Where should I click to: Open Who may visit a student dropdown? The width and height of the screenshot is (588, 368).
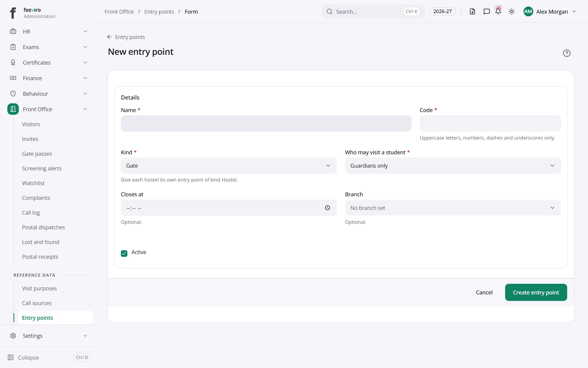[453, 165]
